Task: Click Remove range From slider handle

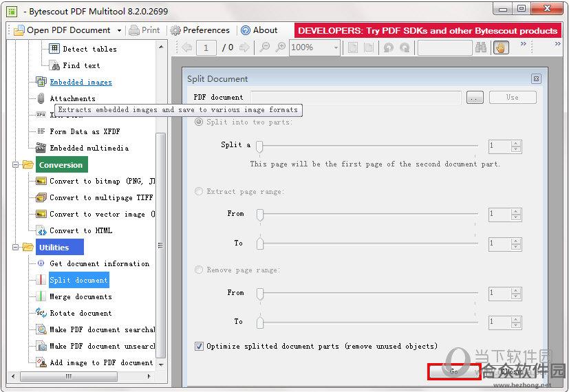Action: pyautogui.click(x=260, y=294)
